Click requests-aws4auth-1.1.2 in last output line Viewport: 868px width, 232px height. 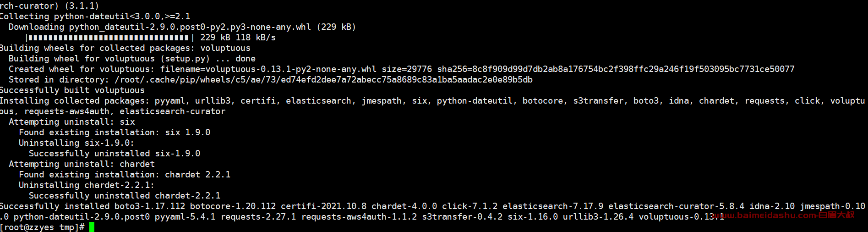[359, 217]
